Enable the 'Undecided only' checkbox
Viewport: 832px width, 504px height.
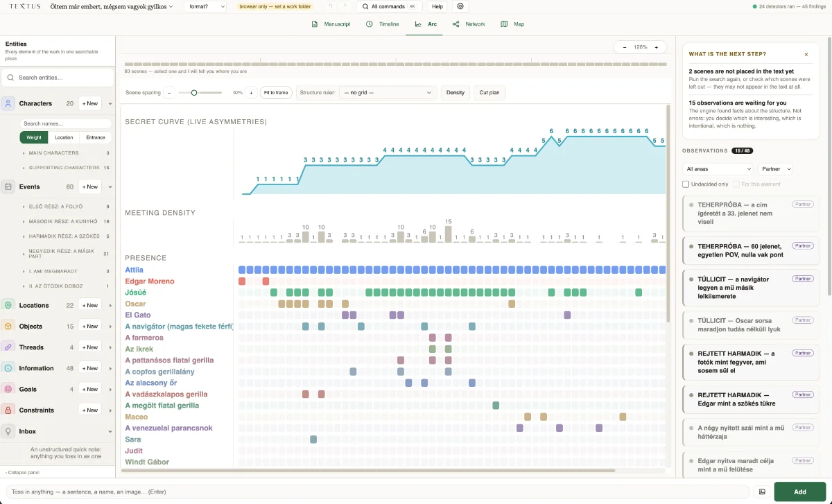click(686, 184)
